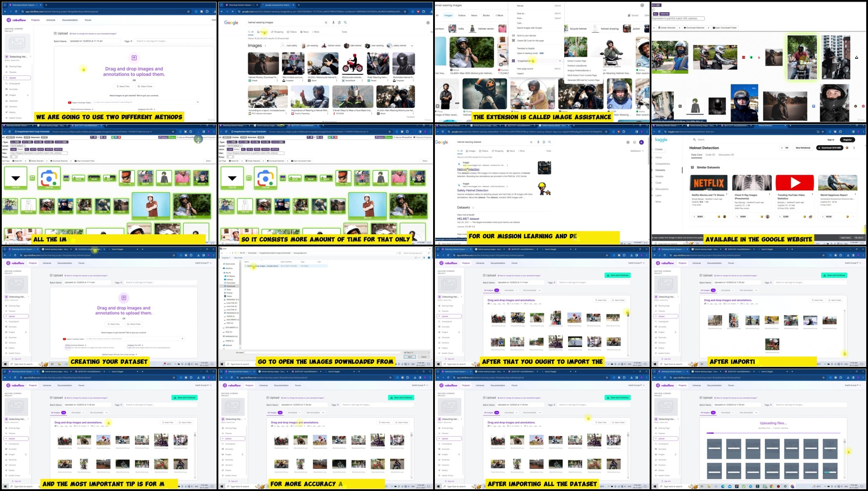This screenshot has height=491, width=868.
Task: Select Larger resolution mode in 'ALL THE IM' frame
Action: coord(13,149)
